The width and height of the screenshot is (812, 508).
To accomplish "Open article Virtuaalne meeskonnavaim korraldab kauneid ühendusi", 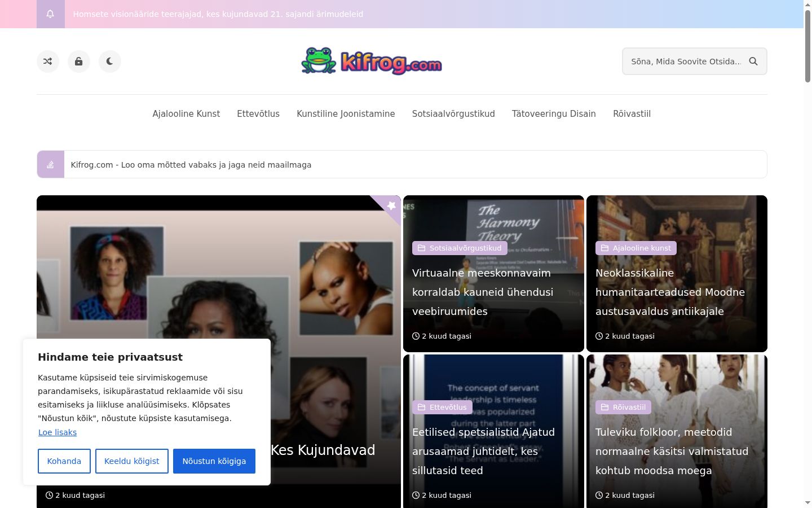I will 483,292.
